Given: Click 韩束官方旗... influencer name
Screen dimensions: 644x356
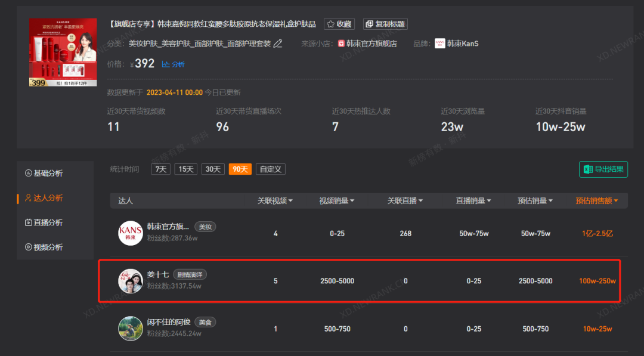Looking at the screenshot, I should point(168,227).
